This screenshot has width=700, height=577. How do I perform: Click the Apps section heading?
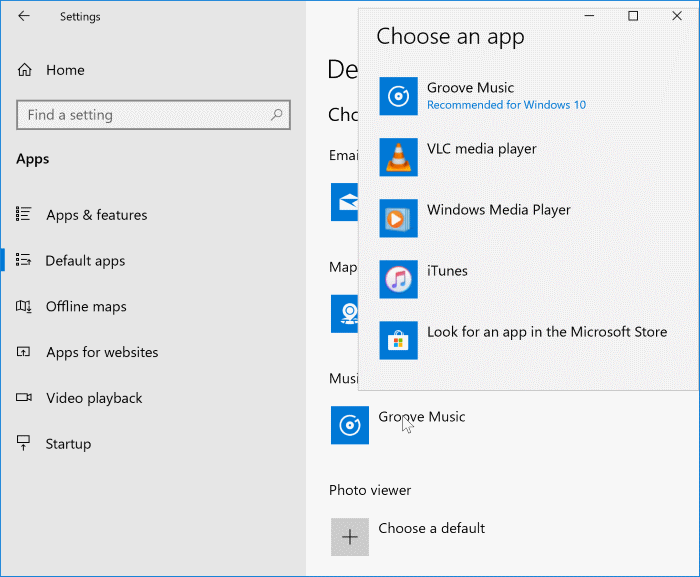tap(33, 159)
